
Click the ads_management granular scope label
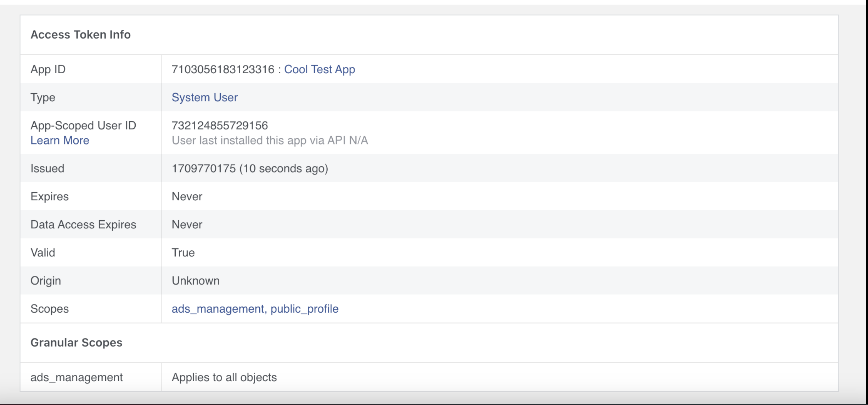click(77, 377)
